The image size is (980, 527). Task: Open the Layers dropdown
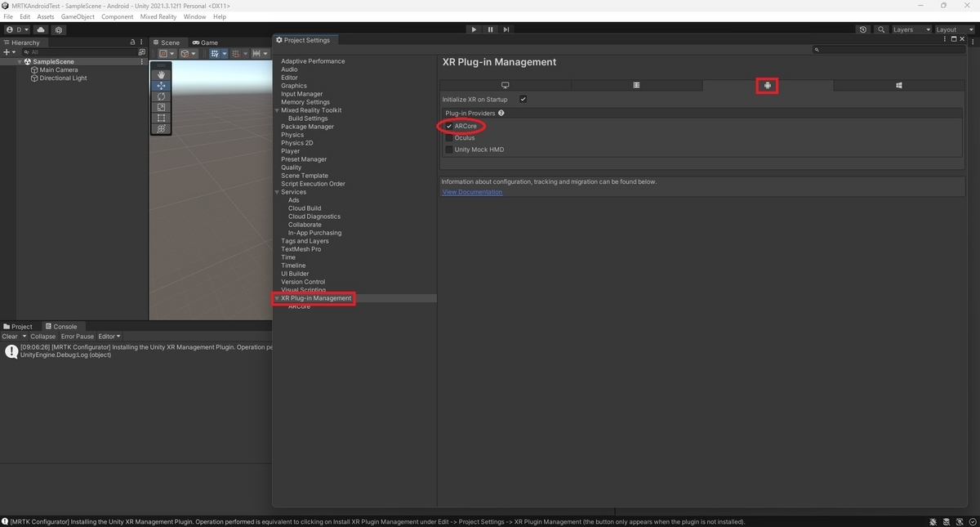click(x=911, y=29)
